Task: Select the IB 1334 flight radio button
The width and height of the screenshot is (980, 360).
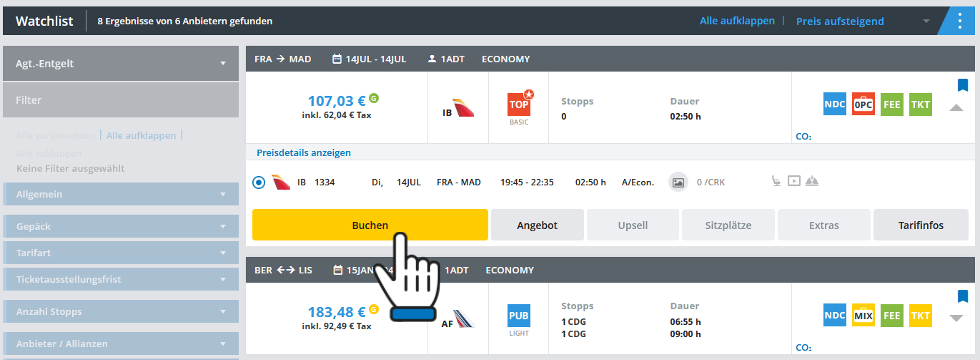Action: pos(259,182)
